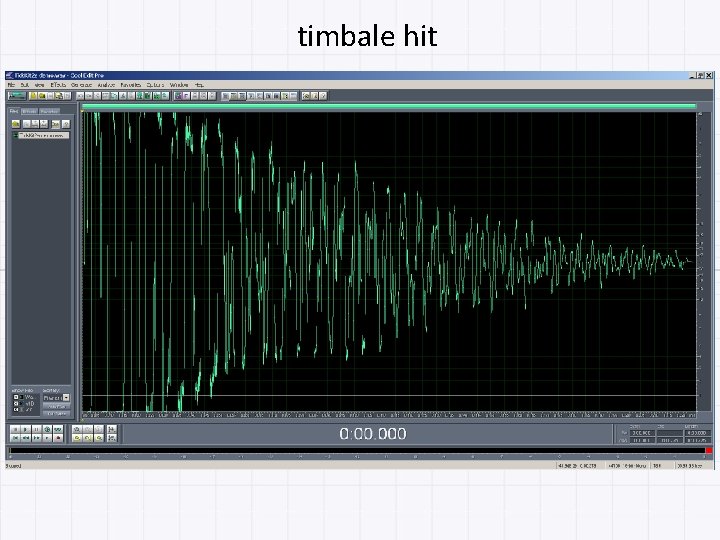
Task: Open the Help menu
Action: tap(199, 85)
